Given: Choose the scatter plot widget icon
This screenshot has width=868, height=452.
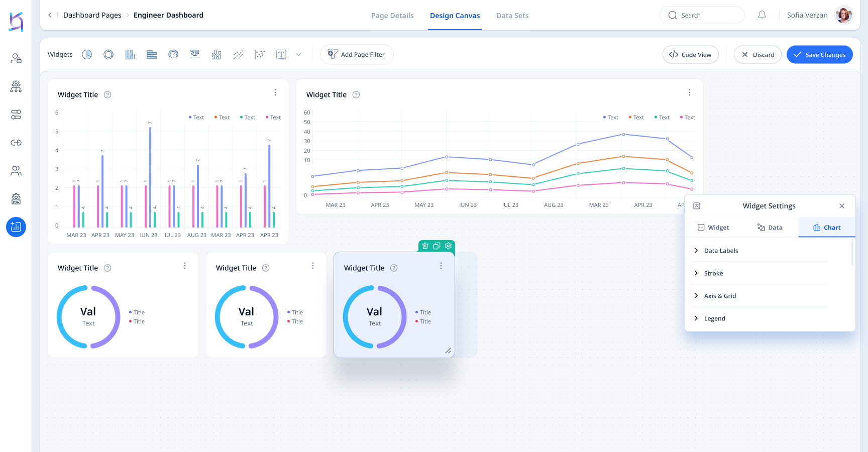Looking at the screenshot, I should click(x=260, y=55).
